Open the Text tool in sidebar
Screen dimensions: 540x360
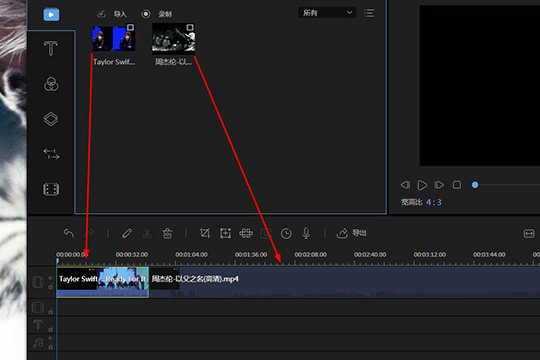coord(51,48)
